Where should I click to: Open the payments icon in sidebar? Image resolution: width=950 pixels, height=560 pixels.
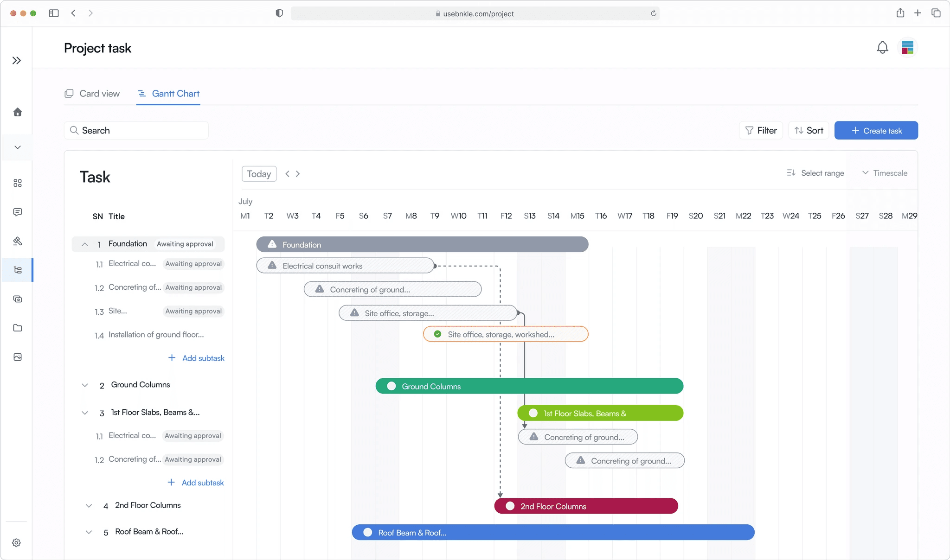pyautogui.click(x=18, y=299)
